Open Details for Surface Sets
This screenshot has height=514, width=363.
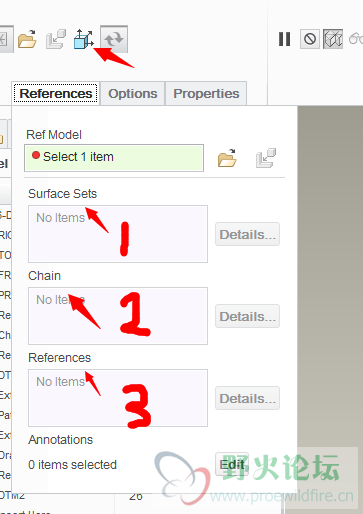[x=247, y=234]
